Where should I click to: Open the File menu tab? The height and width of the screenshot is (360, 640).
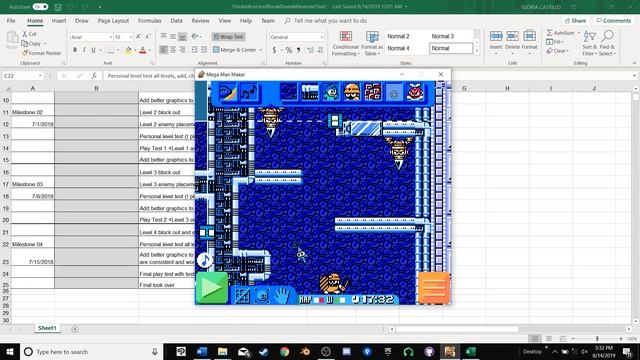[x=11, y=20]
